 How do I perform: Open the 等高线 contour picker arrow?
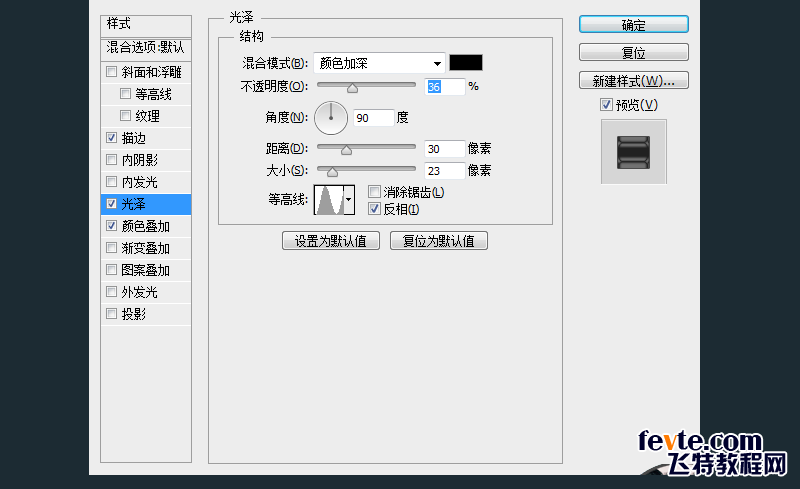click(349, 200)
